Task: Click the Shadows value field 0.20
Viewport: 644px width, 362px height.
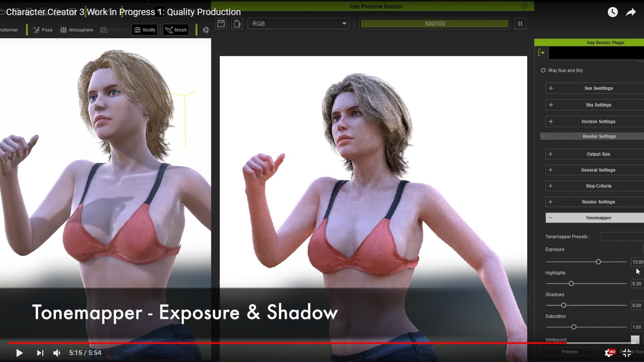Action: point(637,305)
